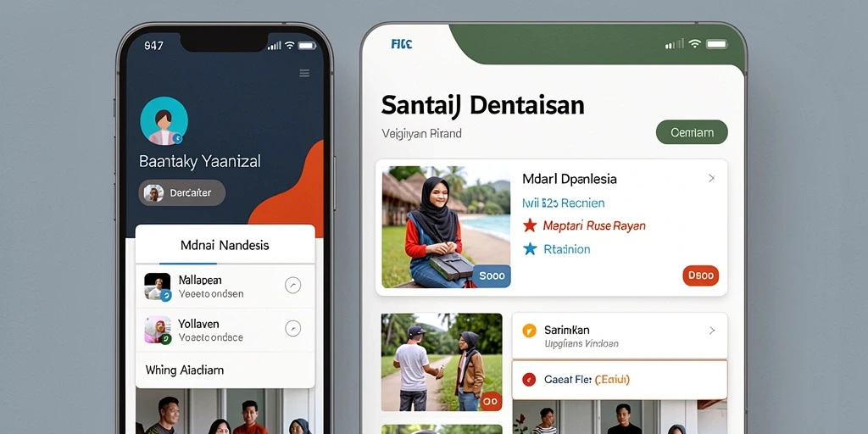Click the Santaij Dentaisan heading

tap(482, 106)
